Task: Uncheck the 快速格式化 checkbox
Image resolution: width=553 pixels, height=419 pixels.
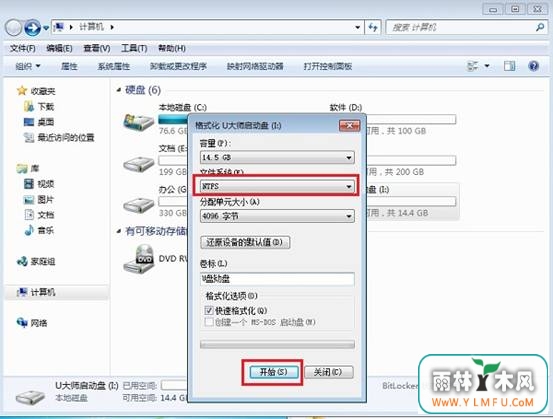Action: 208,310
